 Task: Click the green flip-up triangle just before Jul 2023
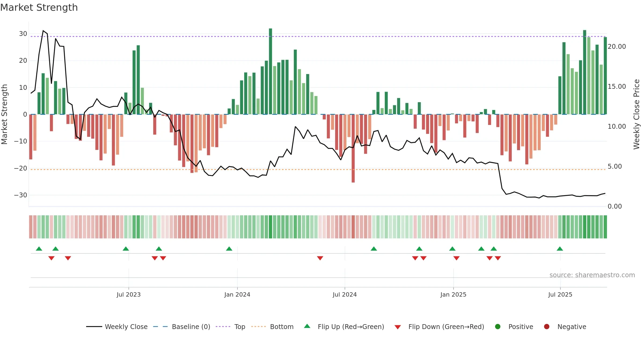point(126,249)
